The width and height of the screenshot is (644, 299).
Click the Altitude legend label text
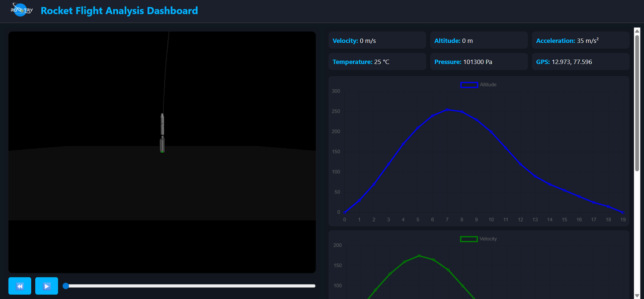tap(488, 85)
